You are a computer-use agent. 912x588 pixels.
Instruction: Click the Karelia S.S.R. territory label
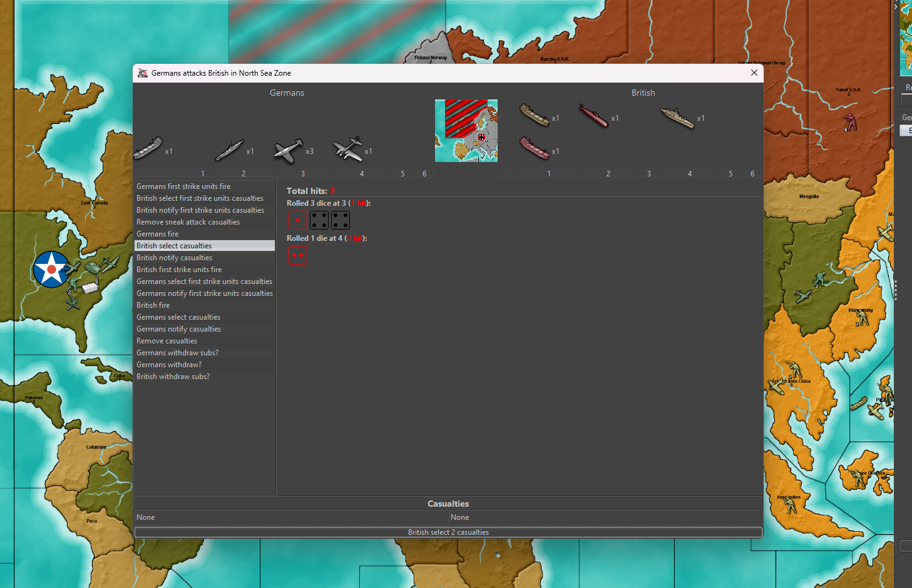(x=555, y=59)
